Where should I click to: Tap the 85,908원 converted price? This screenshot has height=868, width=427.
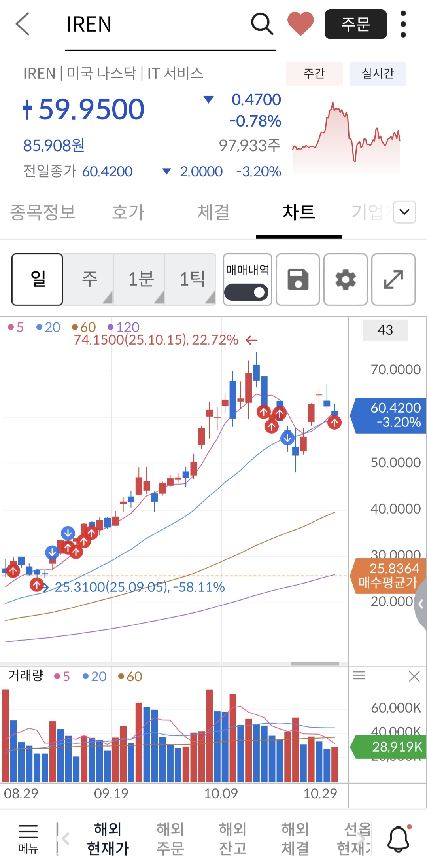click(x=54, y=145)
